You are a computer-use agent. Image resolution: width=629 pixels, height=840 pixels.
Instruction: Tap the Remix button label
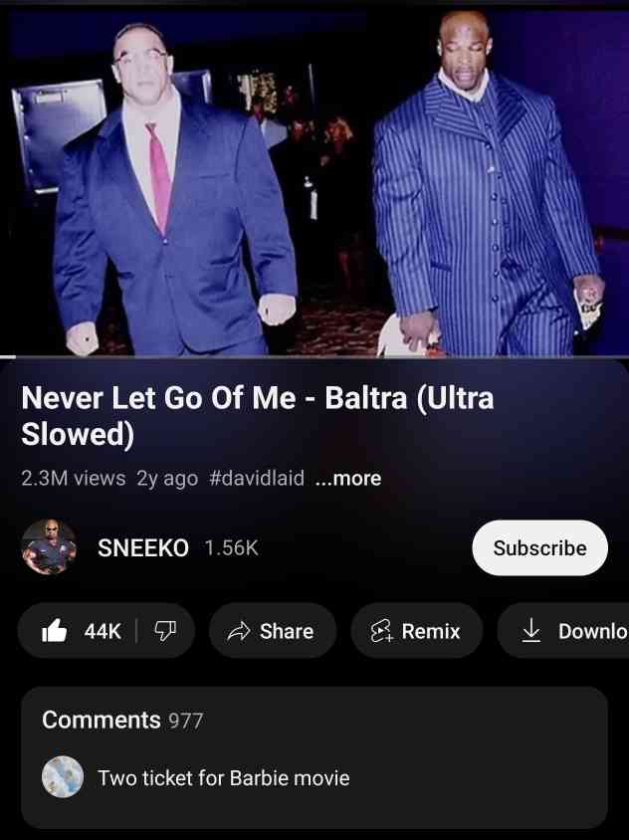[x=431, y=631]
